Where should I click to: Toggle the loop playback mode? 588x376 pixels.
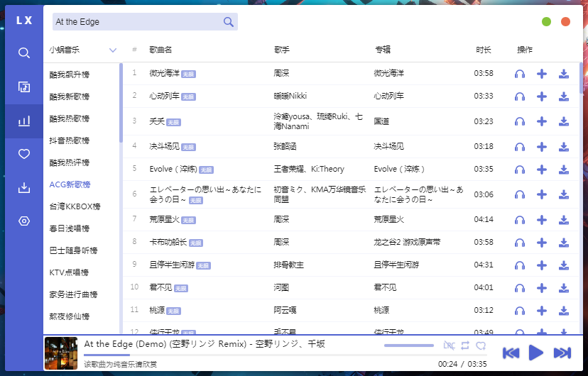click(x=465, y=345)
